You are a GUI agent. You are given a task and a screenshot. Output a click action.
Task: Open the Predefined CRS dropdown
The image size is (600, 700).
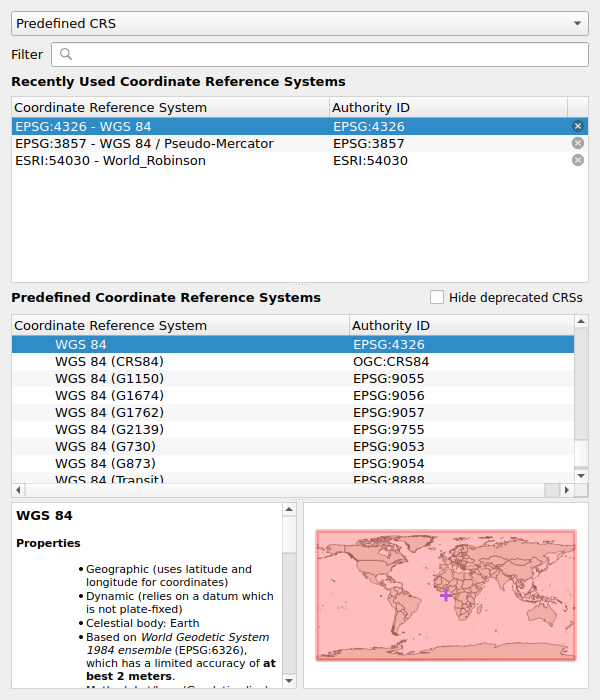click(x=300, y=23)
